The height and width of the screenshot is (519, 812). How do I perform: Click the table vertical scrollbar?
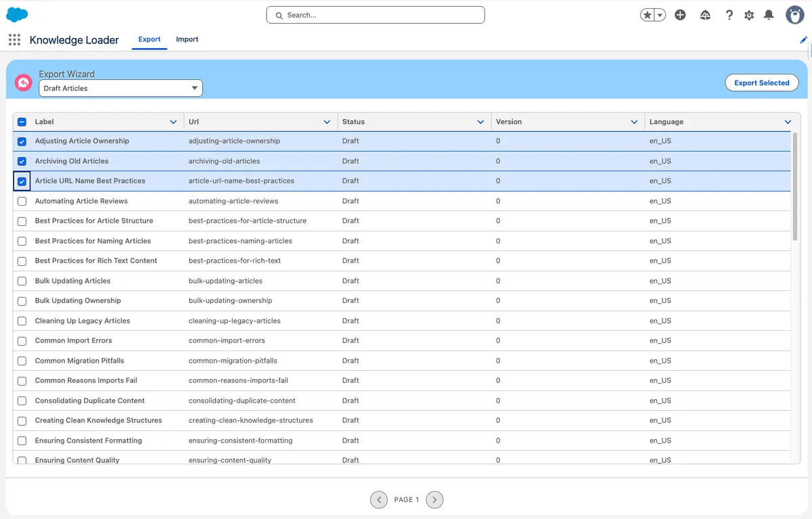click(x=795, y=186)
